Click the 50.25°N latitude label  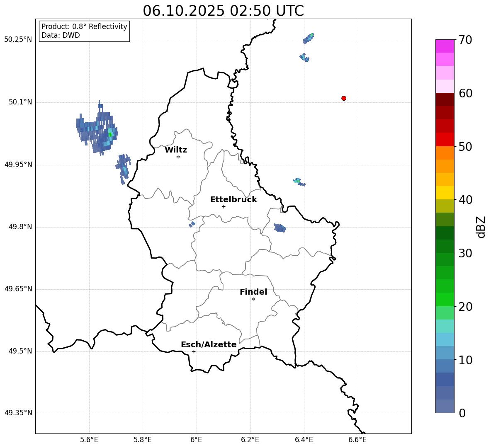[18, 40]
